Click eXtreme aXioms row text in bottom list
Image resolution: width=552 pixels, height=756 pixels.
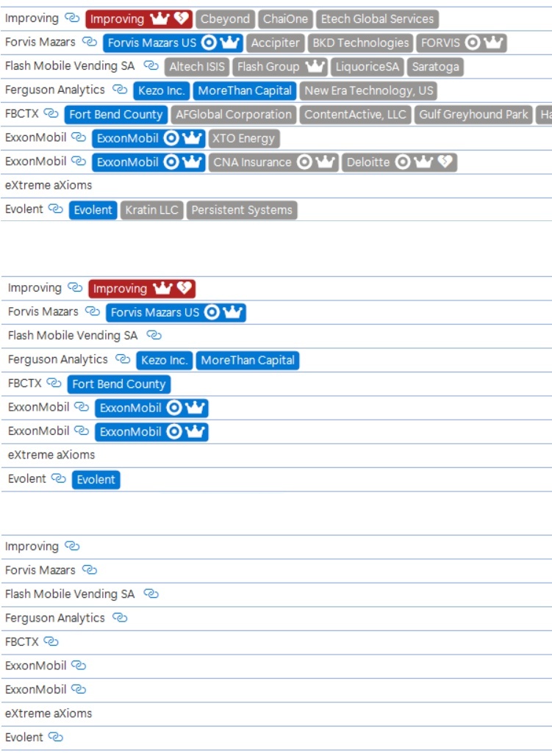coord(49,713)
